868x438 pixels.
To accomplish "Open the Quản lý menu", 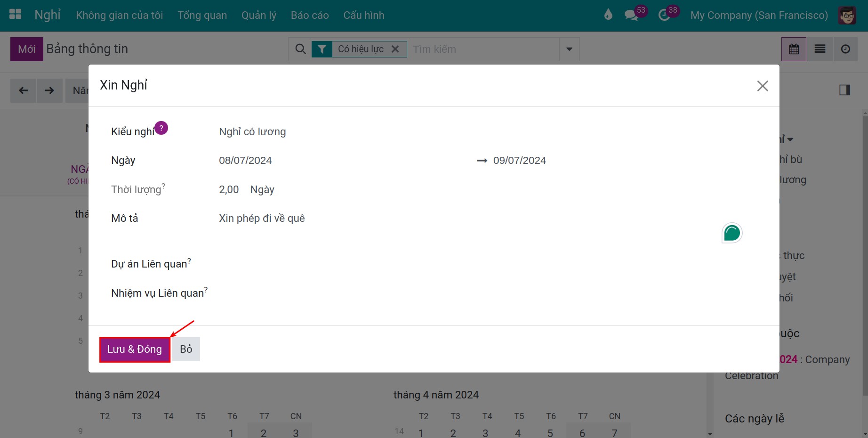I will [x=259, y=16].
